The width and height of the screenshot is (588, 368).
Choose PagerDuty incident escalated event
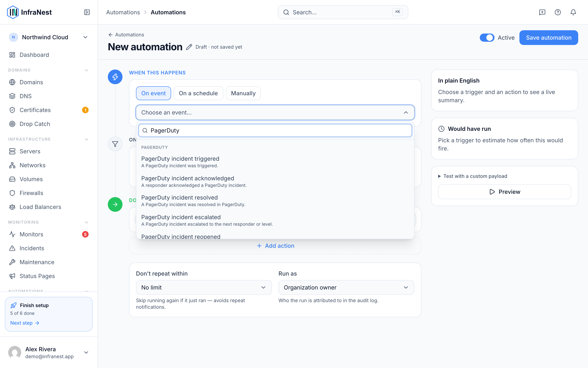pyautogui.click(x=275, y=221)
